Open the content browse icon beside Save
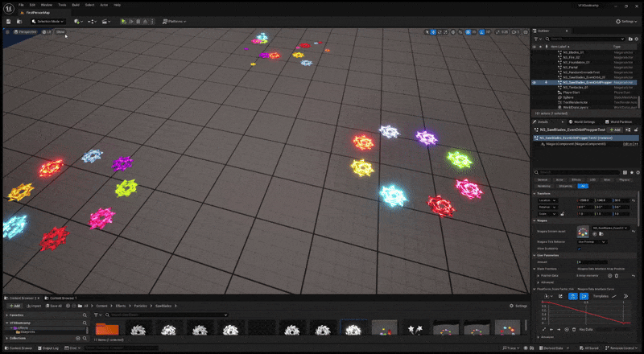 point(19,22)
